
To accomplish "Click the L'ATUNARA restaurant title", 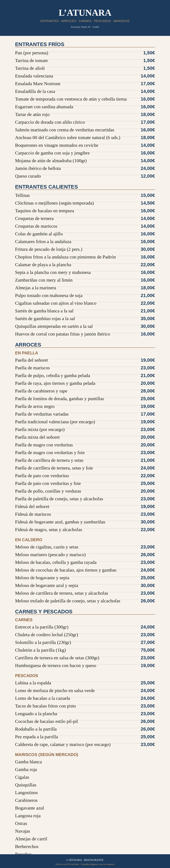I will pos(85,13).
